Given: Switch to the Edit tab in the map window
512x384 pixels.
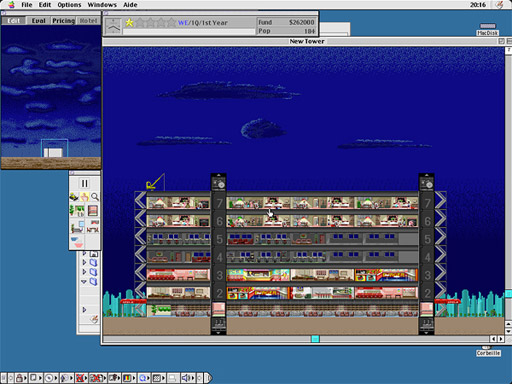Looking at the screenshot, I should [x=13, y=21].
